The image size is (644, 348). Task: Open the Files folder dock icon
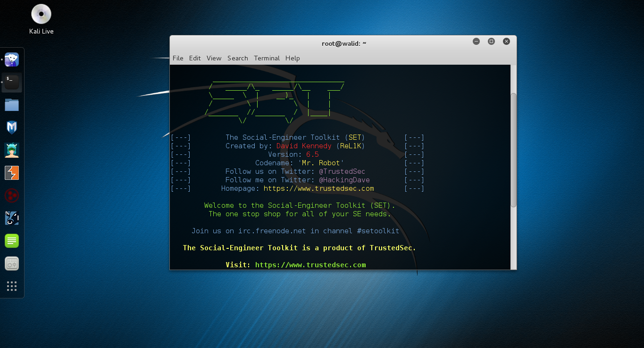pos(12,105)
